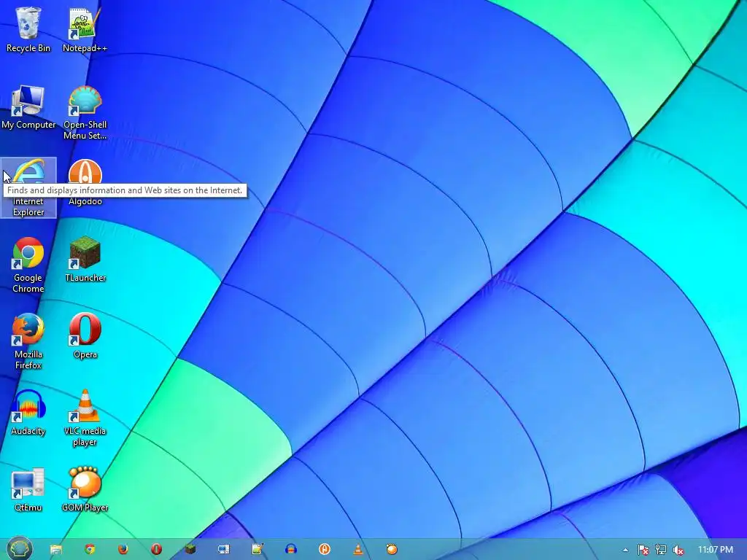Launch Chrome from the taskbar
Viewport: 747px width, 560px height.
[x=90, y=550]
